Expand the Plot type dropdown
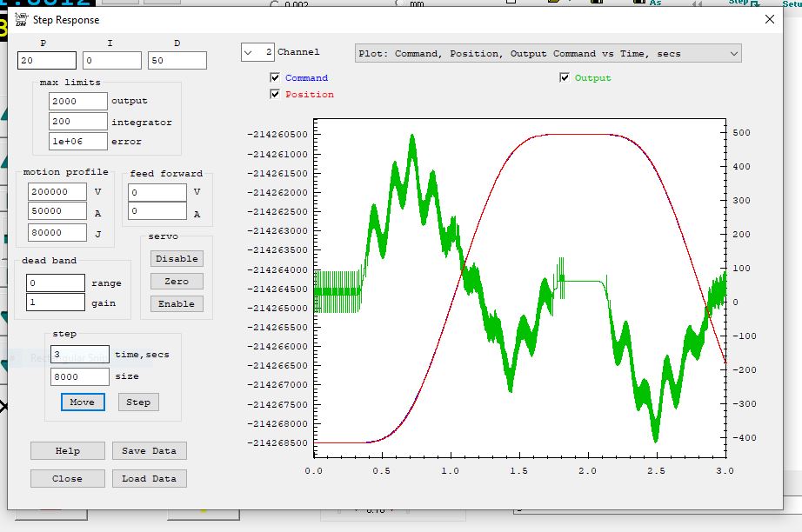Image resolution: width=802 pixels, height=532 pixels. point(548,54)
